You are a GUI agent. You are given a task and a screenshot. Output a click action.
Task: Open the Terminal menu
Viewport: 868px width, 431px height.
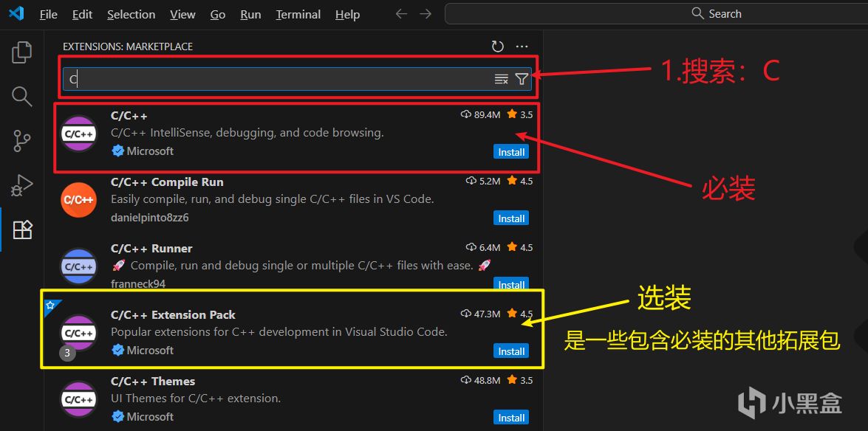(x=298, y=14)
